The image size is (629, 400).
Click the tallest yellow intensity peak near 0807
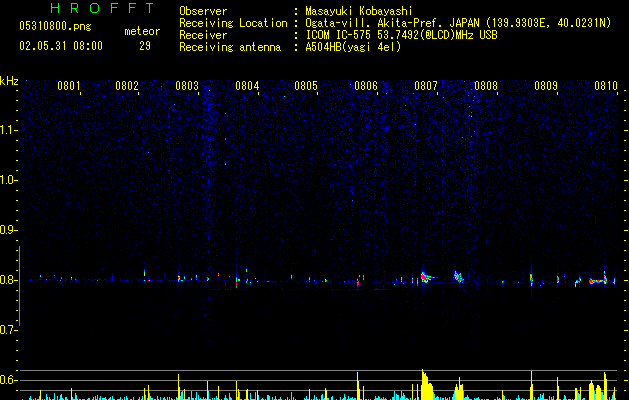coord(426,385)
